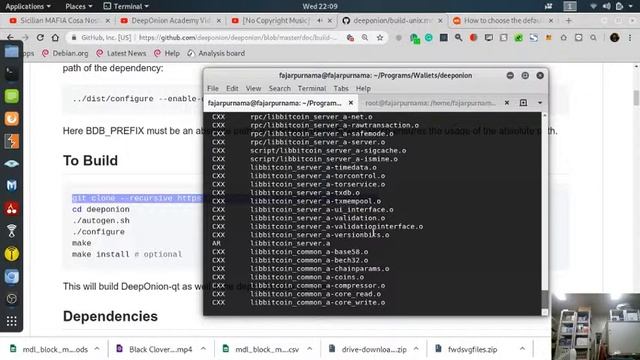Screen dimensions: 640x360
Task: Expand mdl_block_m....ods download options
Action: (97, 349)
